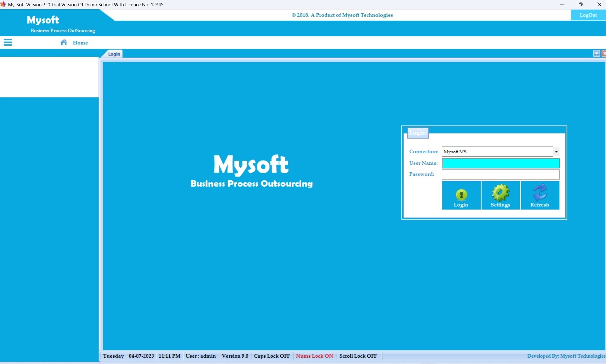The height and width of the screenshot is (364, 606).
Task: Click the green keyhole Login icon
Action: [x=461, y=195]
